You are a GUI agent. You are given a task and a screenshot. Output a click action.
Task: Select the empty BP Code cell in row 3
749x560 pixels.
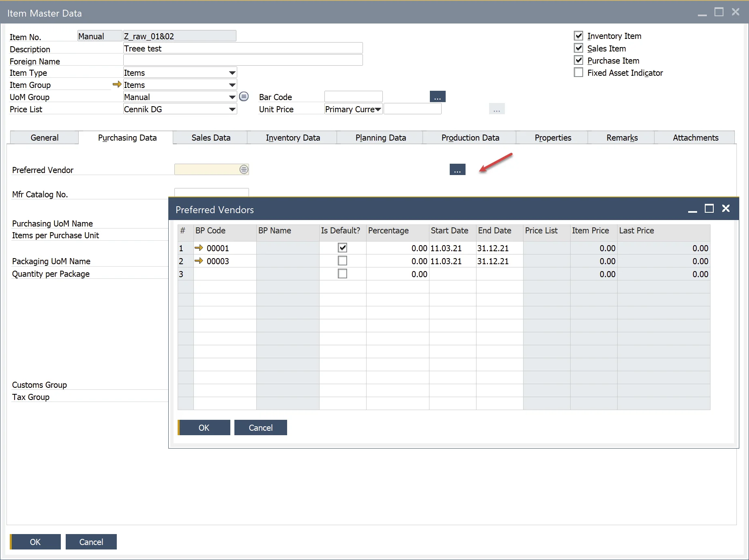click(225, 274)
